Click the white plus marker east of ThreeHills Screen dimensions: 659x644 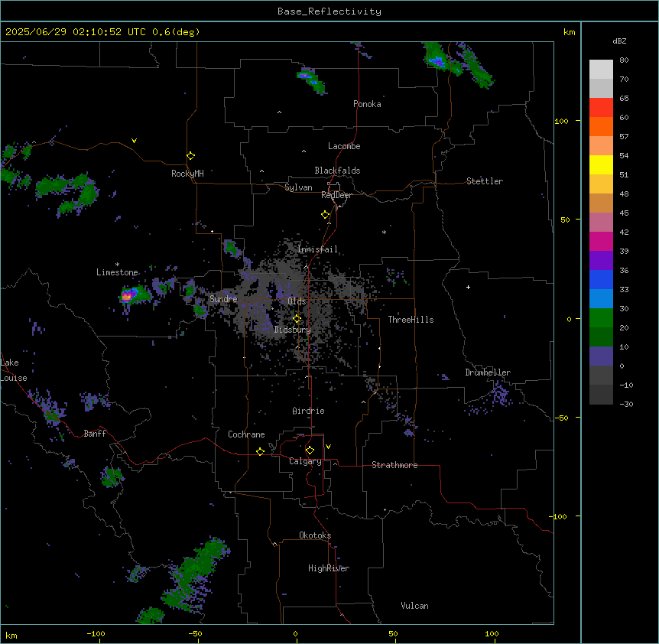click(x=468, y=287)
